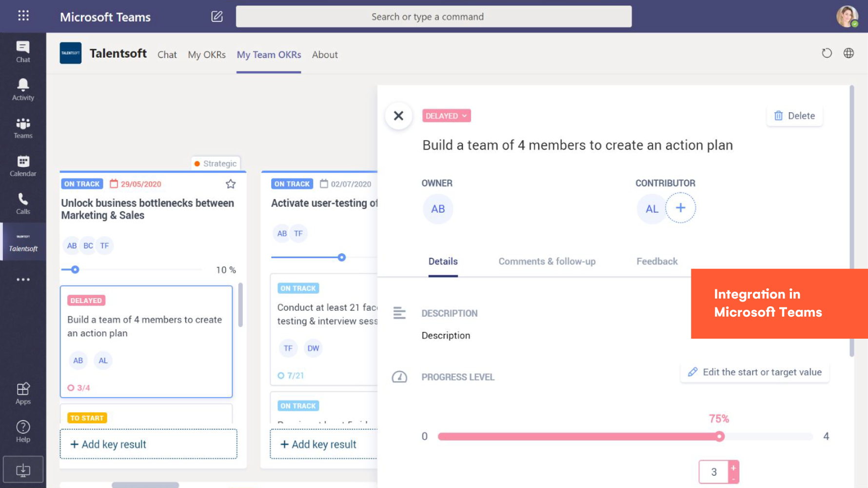Open the About tab

coord(325,55)
